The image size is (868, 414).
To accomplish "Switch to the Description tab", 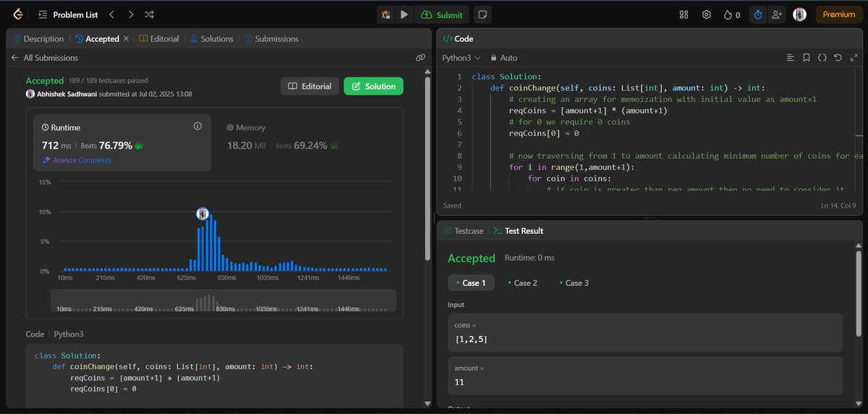I will (x=38, y=39).
